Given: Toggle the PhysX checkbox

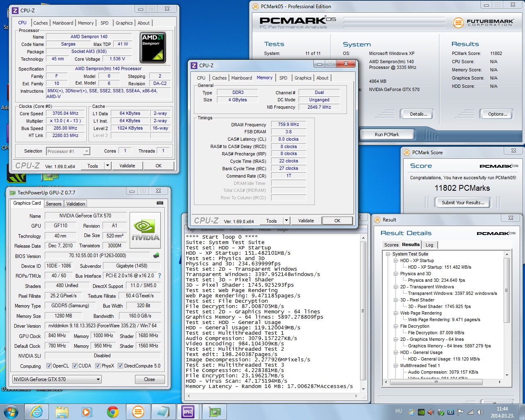Looking at the screenshot, I should (x=98, y=366).
